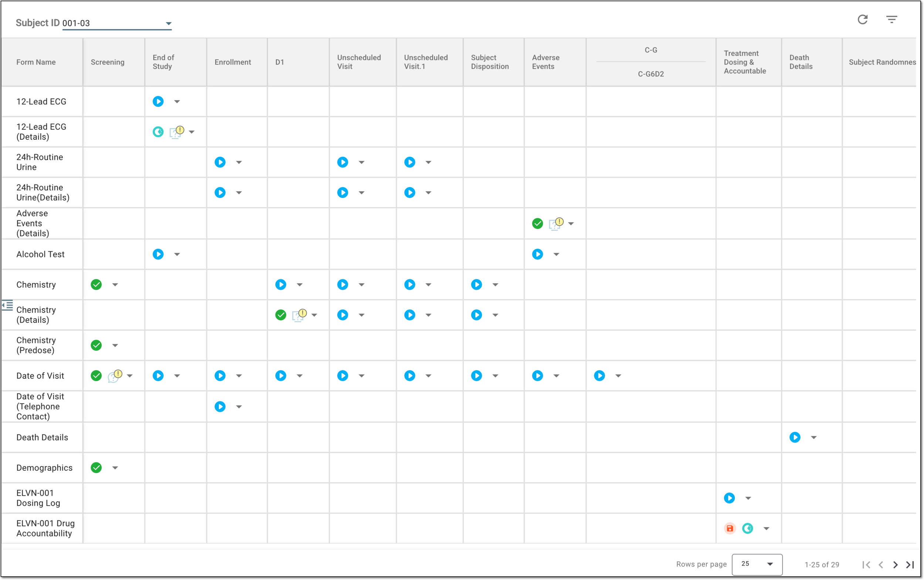Expand Demographics menu arrow
Screen dimensions: 924x580
pos(115,468)
